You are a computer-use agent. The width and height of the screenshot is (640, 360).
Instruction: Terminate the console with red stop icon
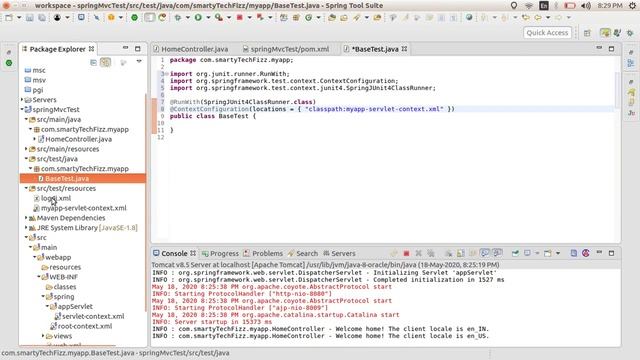point(406,253)
